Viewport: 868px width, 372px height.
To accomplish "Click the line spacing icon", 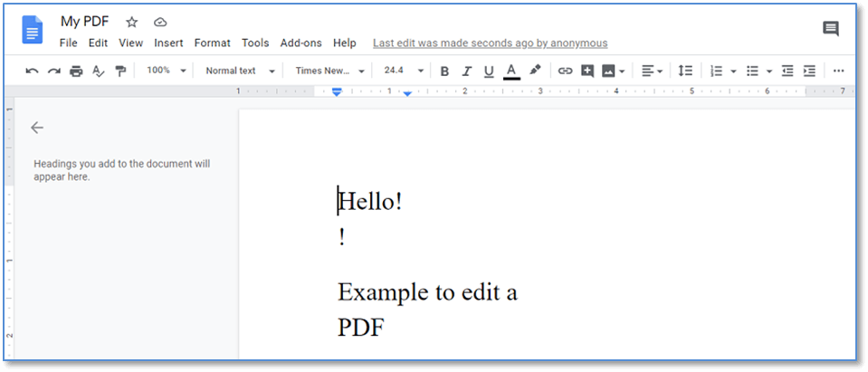I will 685,71.
